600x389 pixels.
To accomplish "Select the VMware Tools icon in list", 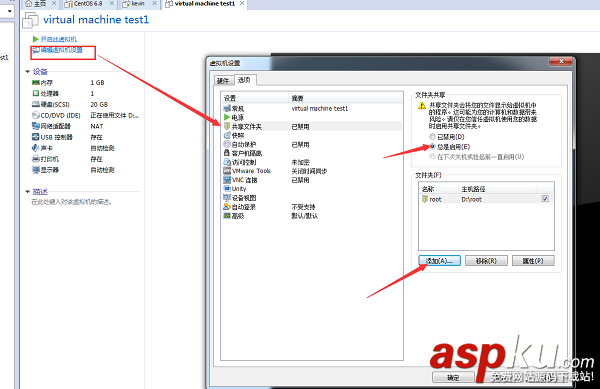I will point(227,171).
